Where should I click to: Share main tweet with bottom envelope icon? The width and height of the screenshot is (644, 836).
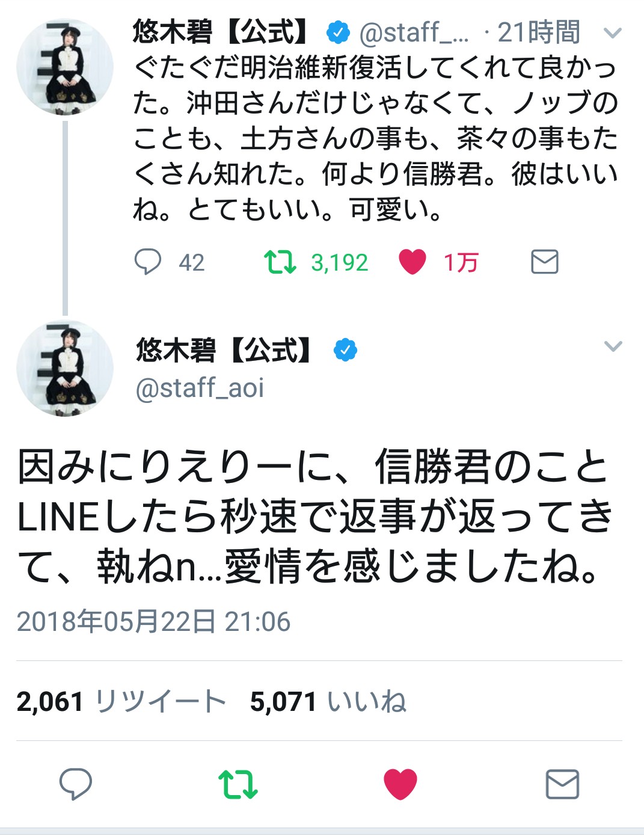coord(562,784)
